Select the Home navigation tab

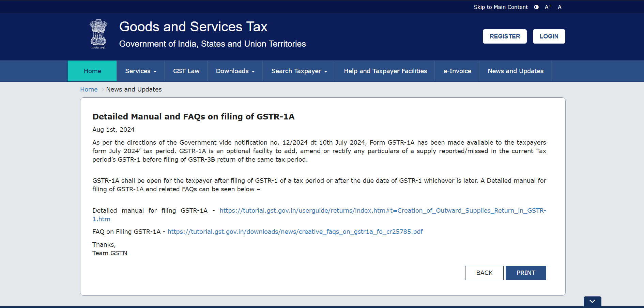click(x=92, y=71)
